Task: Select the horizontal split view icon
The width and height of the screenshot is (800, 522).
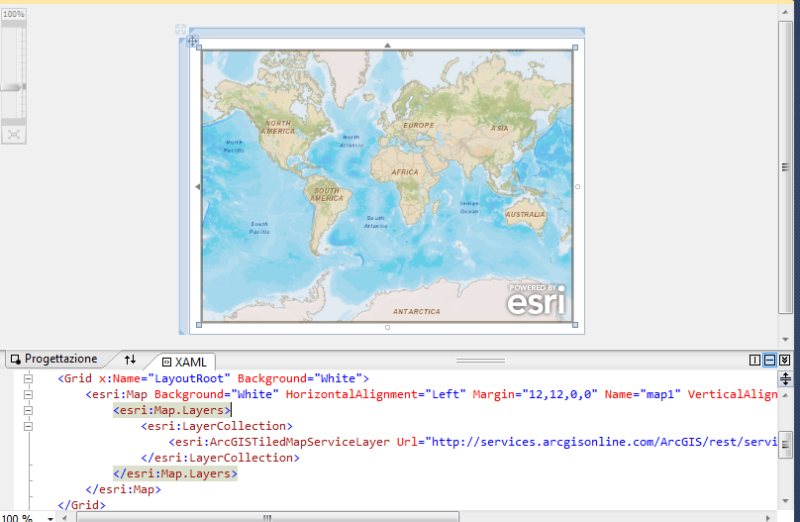Action: [769, 360]
